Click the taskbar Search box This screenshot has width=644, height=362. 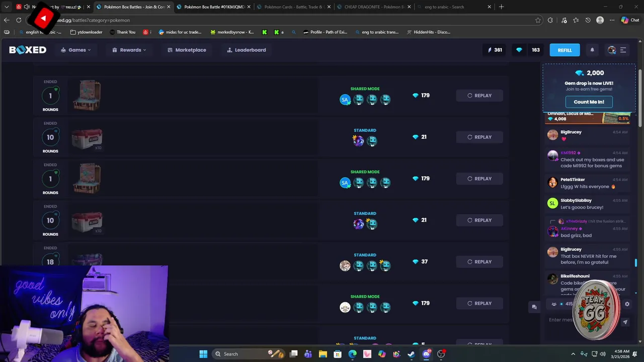tap(249, 354)
